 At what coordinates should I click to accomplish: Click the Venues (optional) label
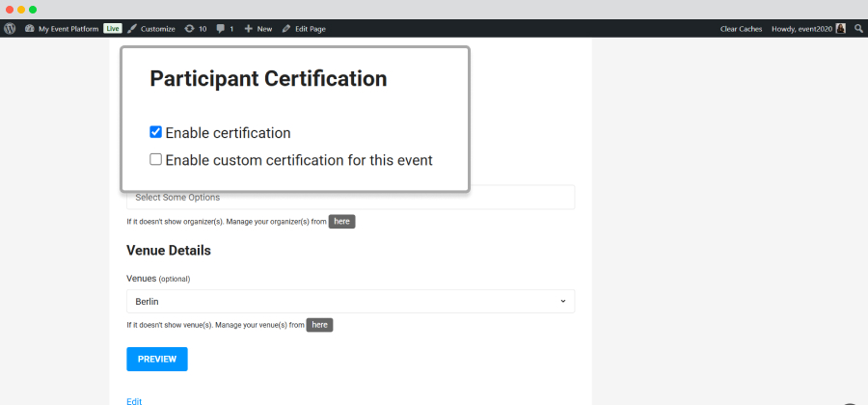click(x=158, y=279)
